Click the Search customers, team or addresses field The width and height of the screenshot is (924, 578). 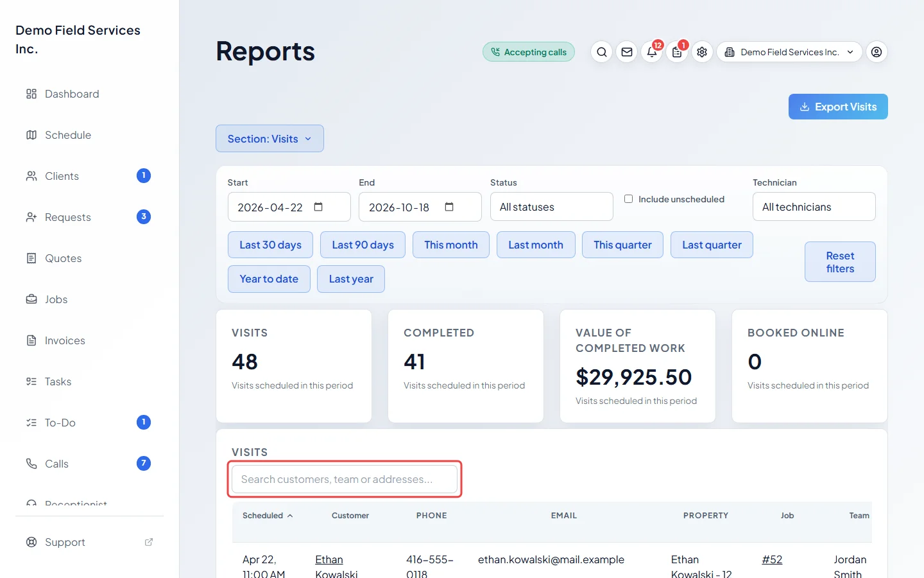click(x=345, y=479)
